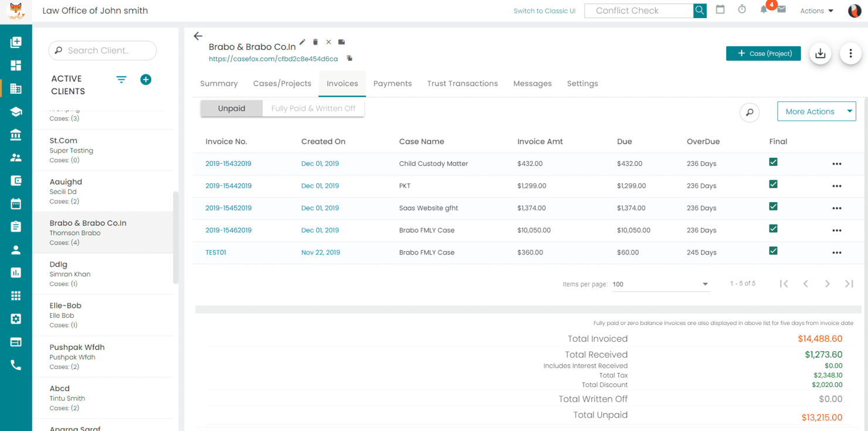Open the More Actions dropdown

tap(816, 111)
